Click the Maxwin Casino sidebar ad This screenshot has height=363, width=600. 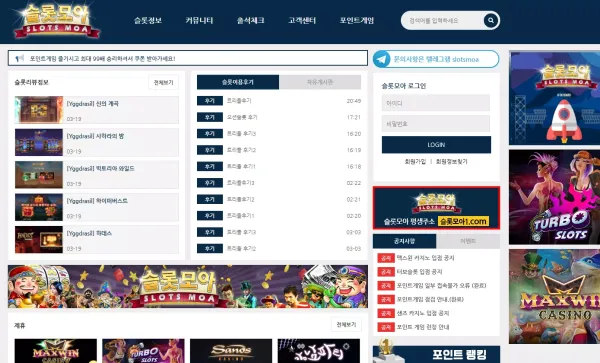click(x=554, y=296)
